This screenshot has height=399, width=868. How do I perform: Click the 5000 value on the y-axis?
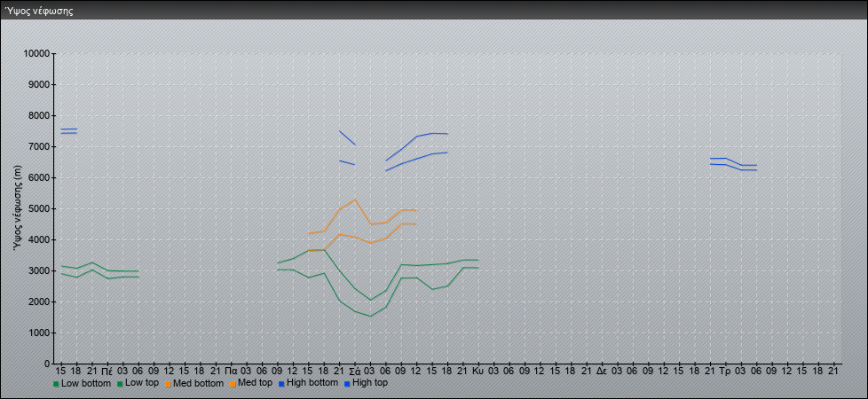coord(39,208)
